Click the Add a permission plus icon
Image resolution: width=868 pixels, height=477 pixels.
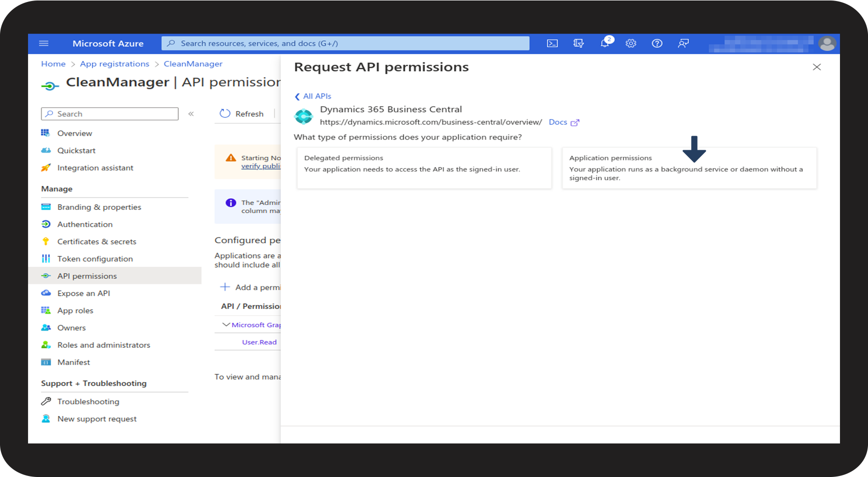pos(225,287)
